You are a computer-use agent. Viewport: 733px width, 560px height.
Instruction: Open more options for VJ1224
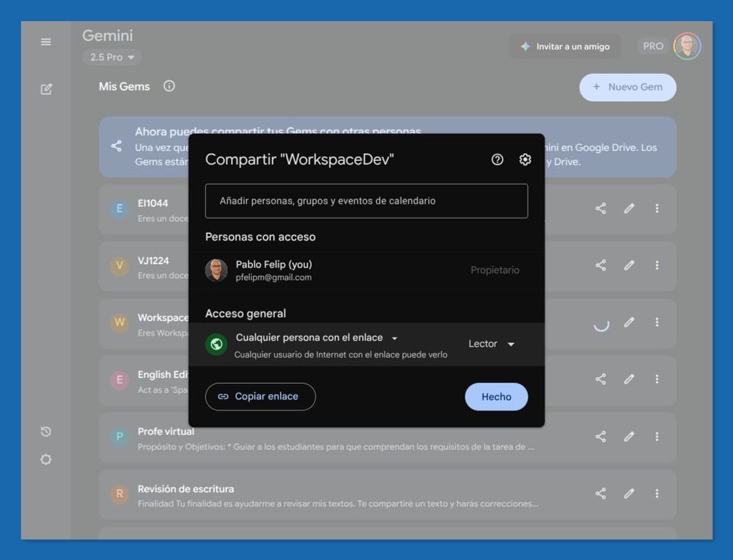(x=657, y=265)
